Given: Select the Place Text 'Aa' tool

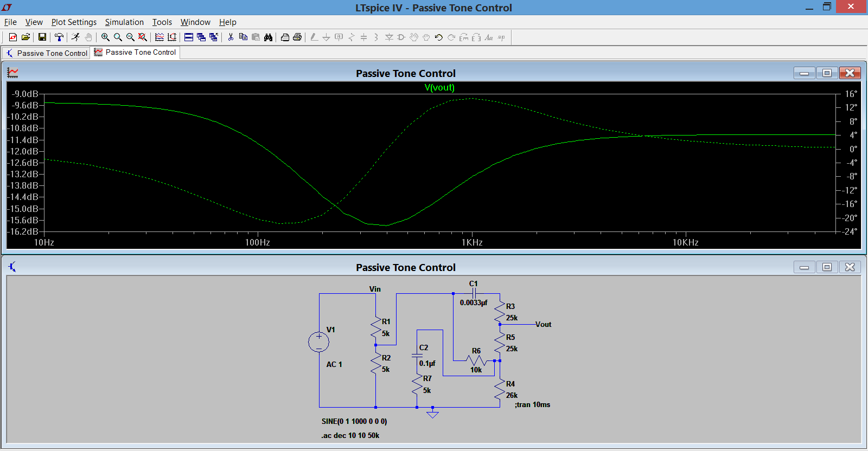Looking at the screenshot, I should (489, 37).
